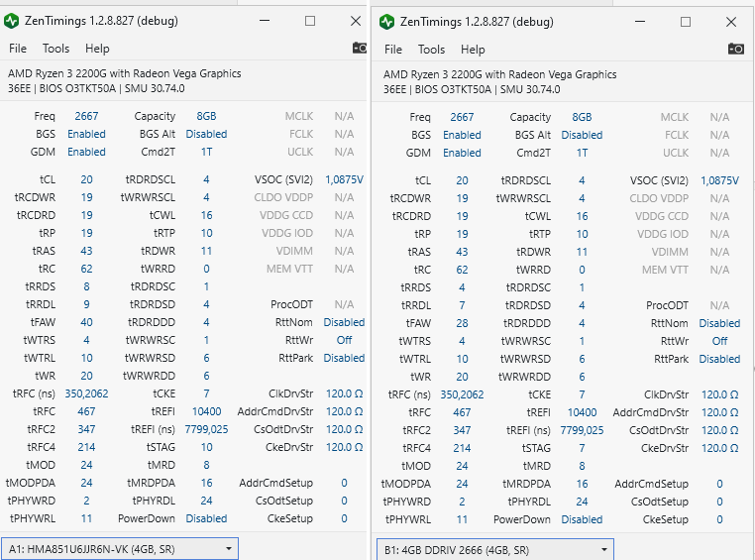Click tCWL value 16 in left window

(x=206, y=215)
